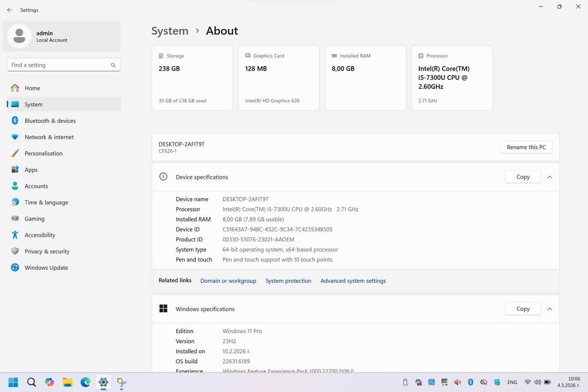Click the system volume icon in tray
Image resolution: width=588 pixels, height=392 pixels.
pyautogui.click(x=537, y=382)
